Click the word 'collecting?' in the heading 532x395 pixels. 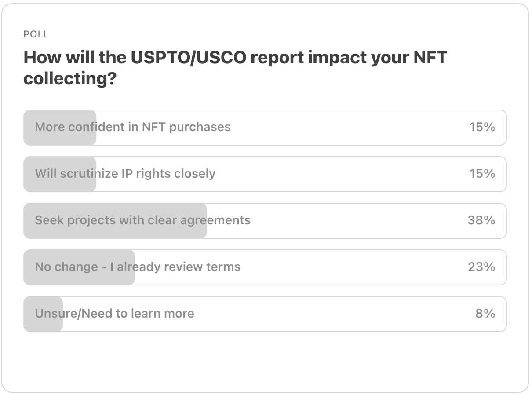[69, 79]
